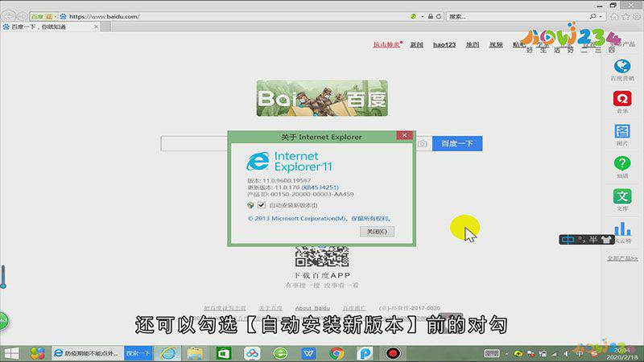This screenshot has width=644, height=362.
Task: Open the green question-mark 知道 icon
Action: [x=622, y=163]
